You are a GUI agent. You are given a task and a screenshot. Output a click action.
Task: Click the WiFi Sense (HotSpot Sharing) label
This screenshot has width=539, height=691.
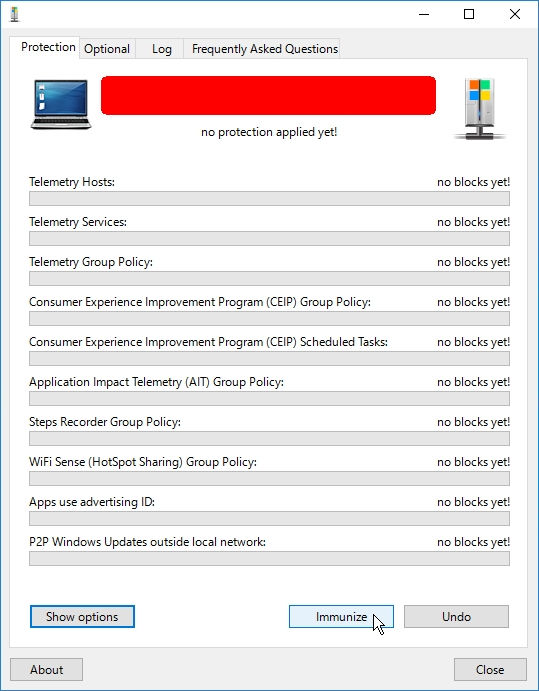[x=143, y=462]
